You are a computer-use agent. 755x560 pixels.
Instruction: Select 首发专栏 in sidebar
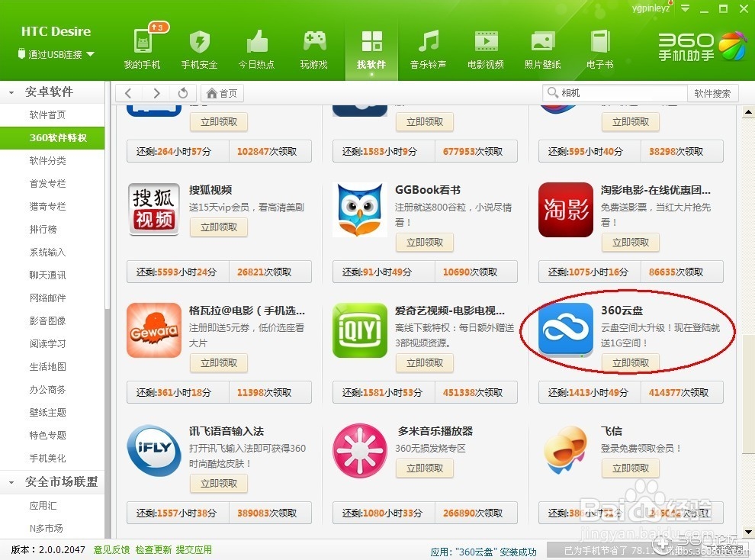coord(47,183)
